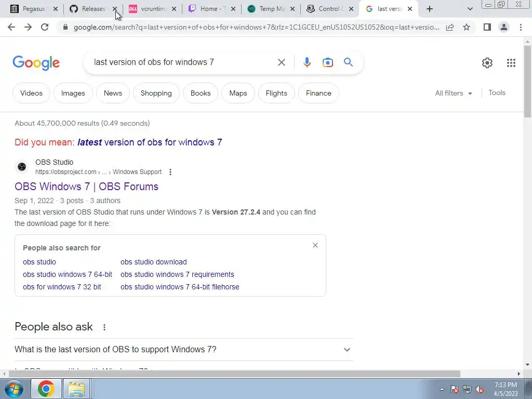
Task: Open more options for OBS Studio result
Action: [x=170, y=172]
